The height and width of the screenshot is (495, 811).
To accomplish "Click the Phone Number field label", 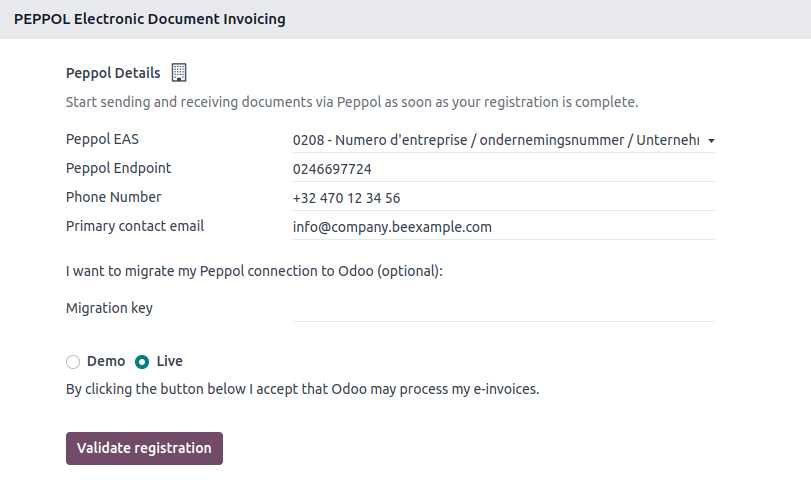I will 113,197.
